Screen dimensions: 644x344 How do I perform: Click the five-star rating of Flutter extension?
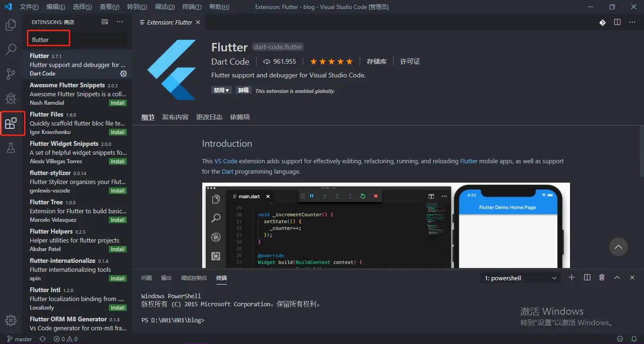tap(331, 61)
